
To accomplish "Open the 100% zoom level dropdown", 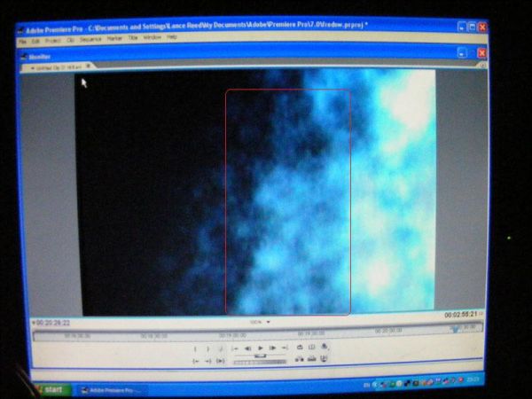I will [x=259, y=322].
